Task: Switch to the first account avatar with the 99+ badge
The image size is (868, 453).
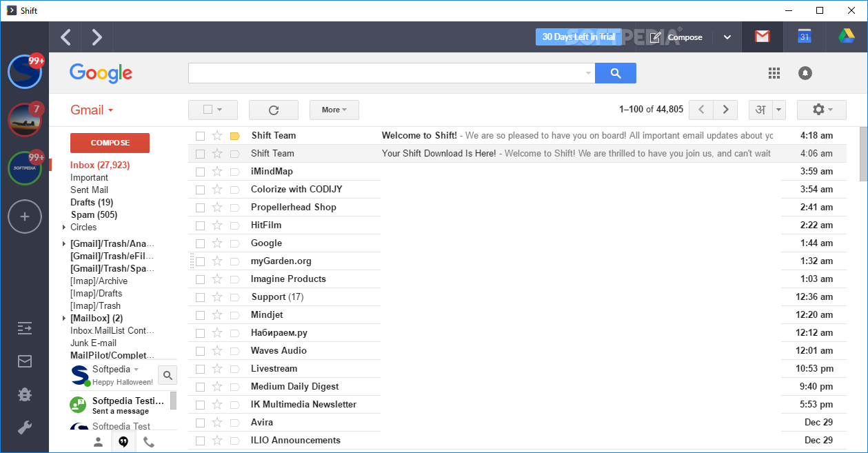Action: (25, 72)
